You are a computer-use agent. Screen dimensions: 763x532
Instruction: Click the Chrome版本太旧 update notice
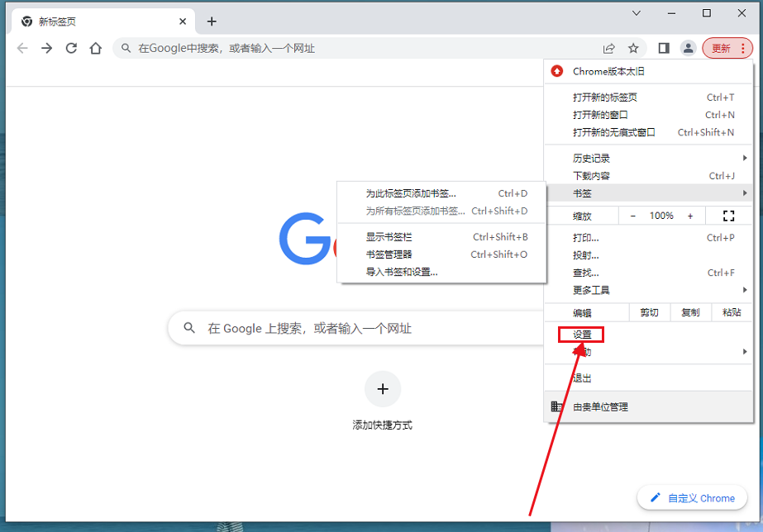coord(648,72)
